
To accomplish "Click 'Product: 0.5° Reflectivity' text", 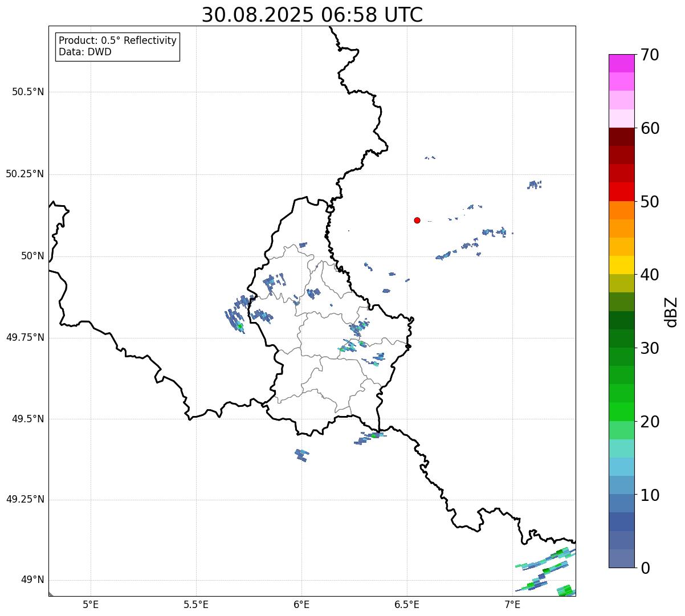I will 118,41.
